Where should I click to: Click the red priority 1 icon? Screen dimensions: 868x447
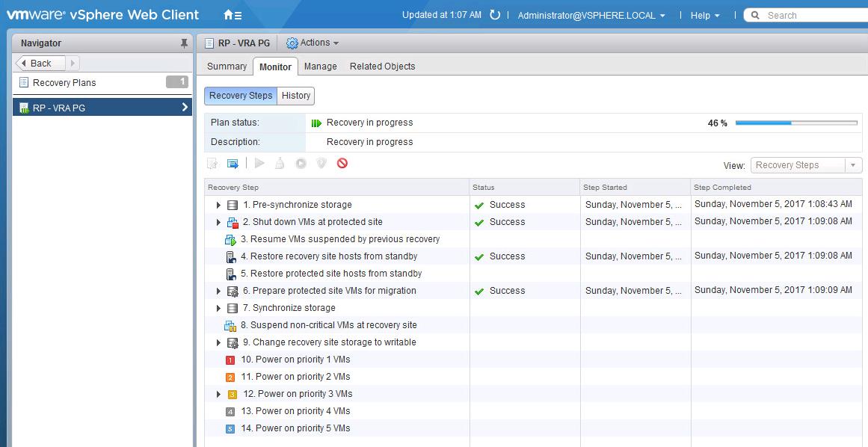(x=230, y=360)
